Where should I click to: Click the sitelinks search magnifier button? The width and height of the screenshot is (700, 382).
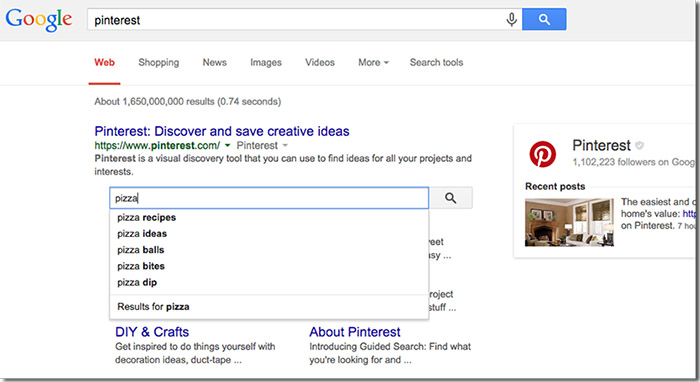(x=450, y=198)
